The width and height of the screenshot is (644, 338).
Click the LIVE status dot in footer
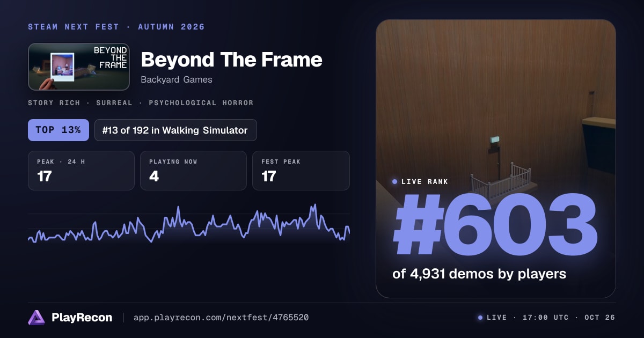[480, 318]
